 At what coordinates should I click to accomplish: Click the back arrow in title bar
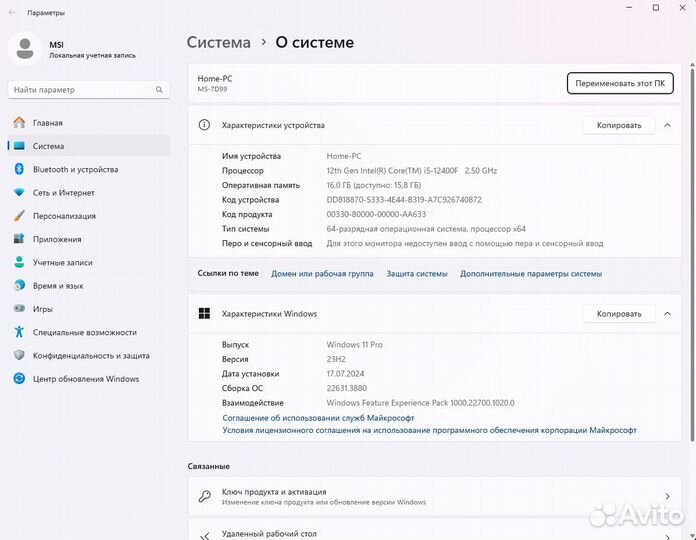pos(12,12)
